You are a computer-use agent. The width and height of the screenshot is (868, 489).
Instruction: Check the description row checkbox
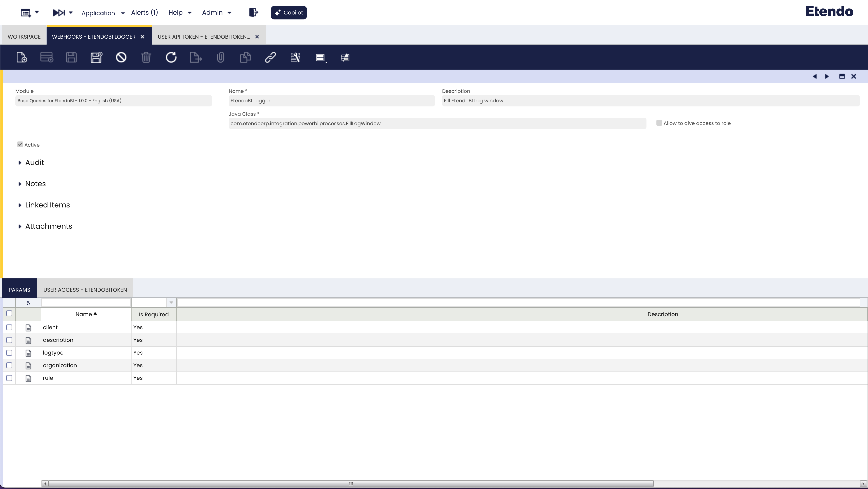click(x=9, y=340)
